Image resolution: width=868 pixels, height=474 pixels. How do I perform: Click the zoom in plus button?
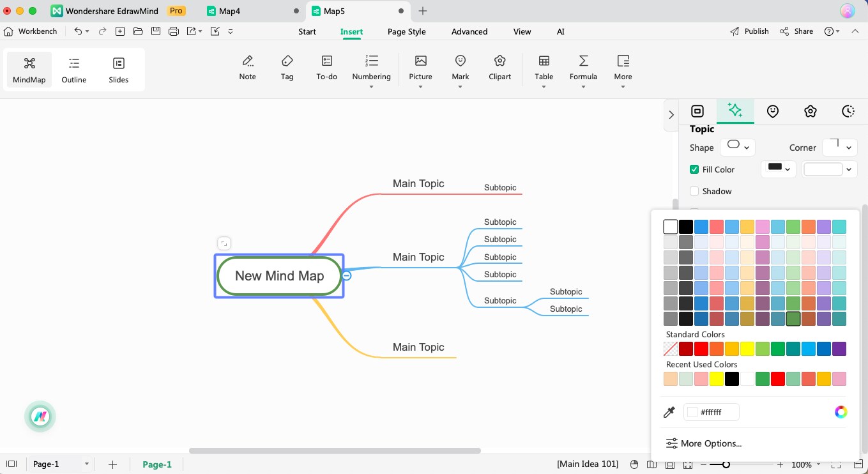pos(781,464)
